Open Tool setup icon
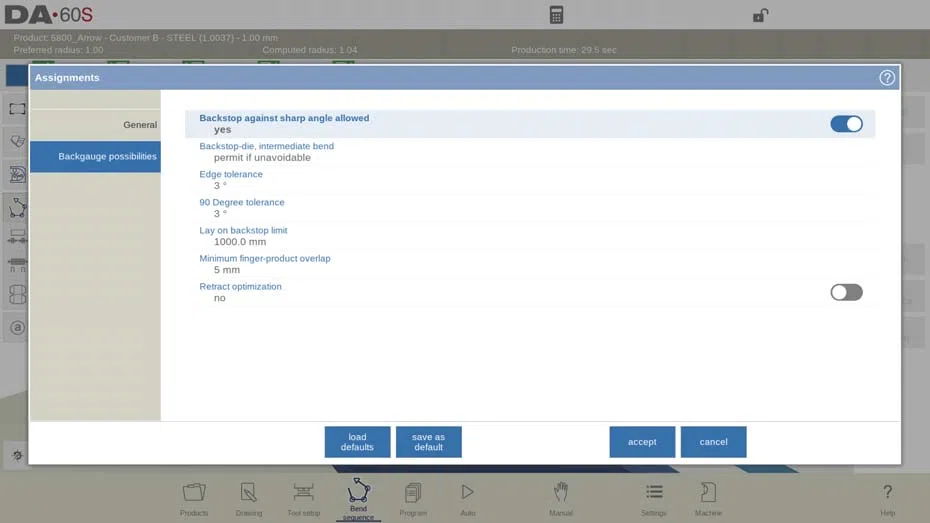 point(303,499)
